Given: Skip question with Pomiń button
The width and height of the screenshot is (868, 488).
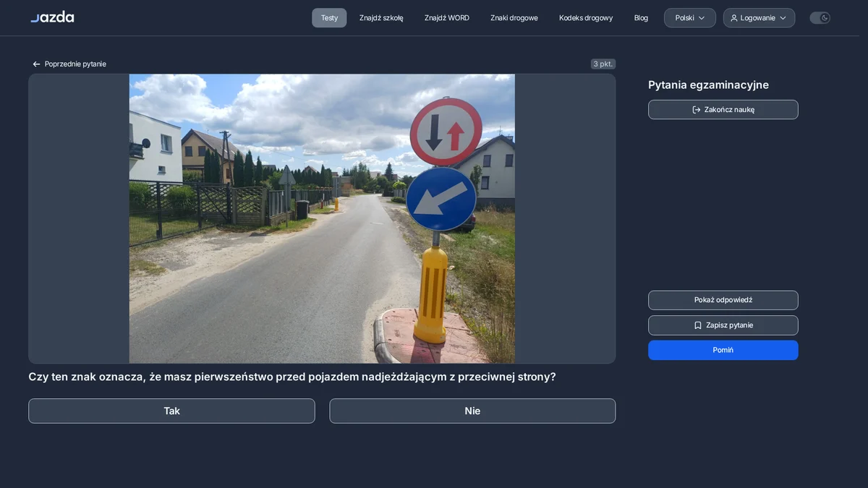Looking at the screenshot, I should 723,350.
